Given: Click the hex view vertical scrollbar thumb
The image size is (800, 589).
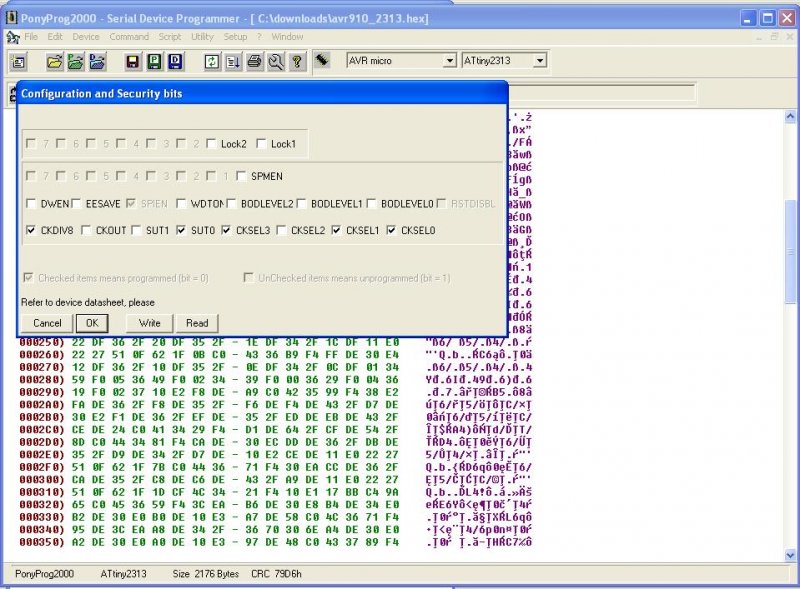Looking at the screenshot, I should pos(790,251).
